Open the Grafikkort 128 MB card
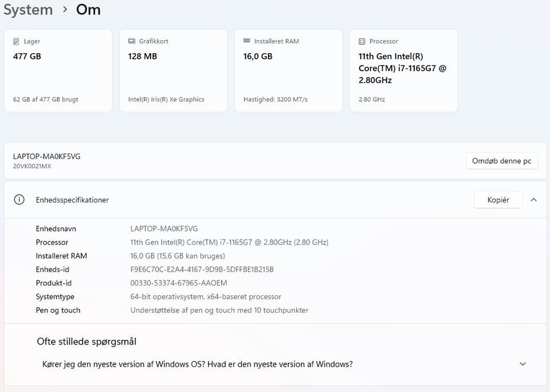This screenshot has height=392, width=550. [x=173, y=71]
